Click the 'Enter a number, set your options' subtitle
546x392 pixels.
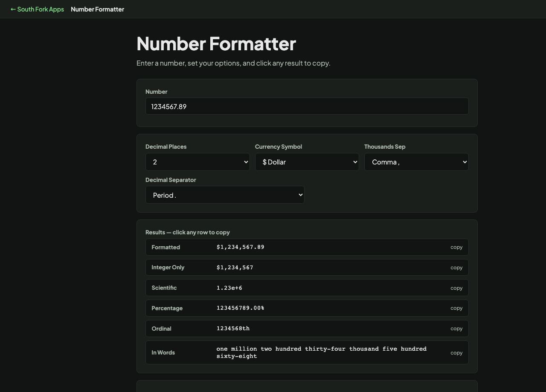(x=233, y=63)
